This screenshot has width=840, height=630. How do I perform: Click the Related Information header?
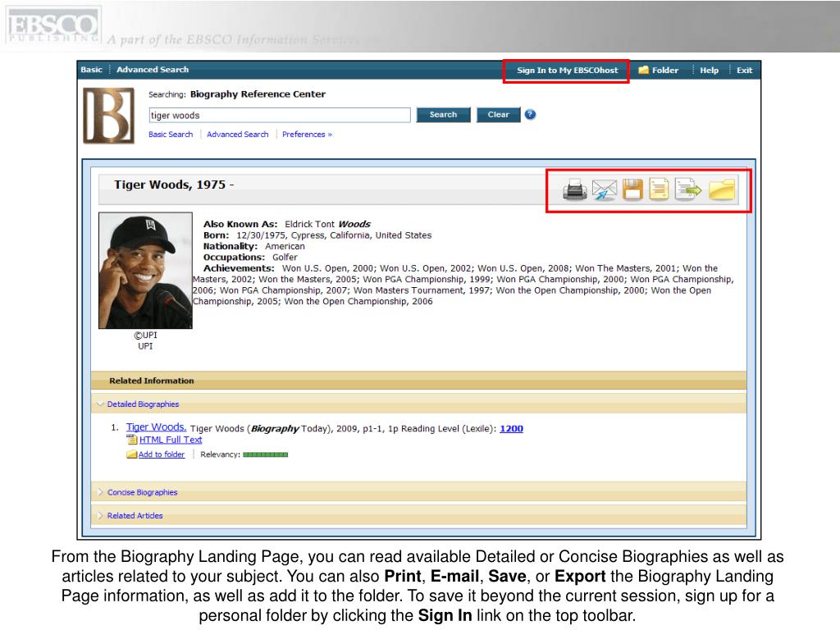152,381
